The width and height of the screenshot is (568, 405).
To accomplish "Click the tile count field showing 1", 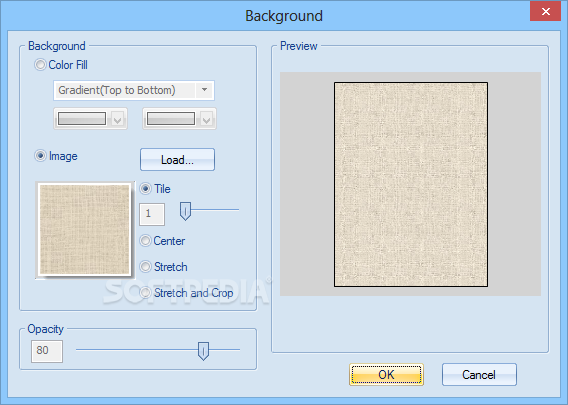I will point(152,214).
